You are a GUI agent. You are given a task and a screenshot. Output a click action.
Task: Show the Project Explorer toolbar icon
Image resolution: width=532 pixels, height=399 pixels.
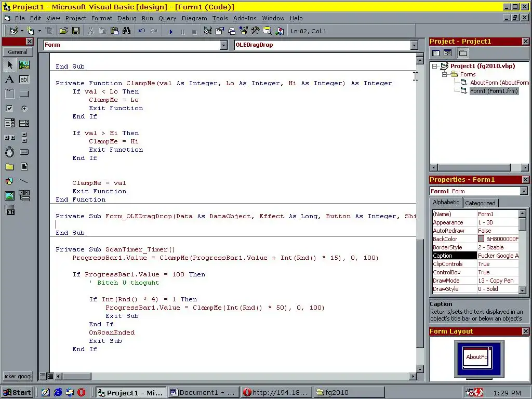208,31
